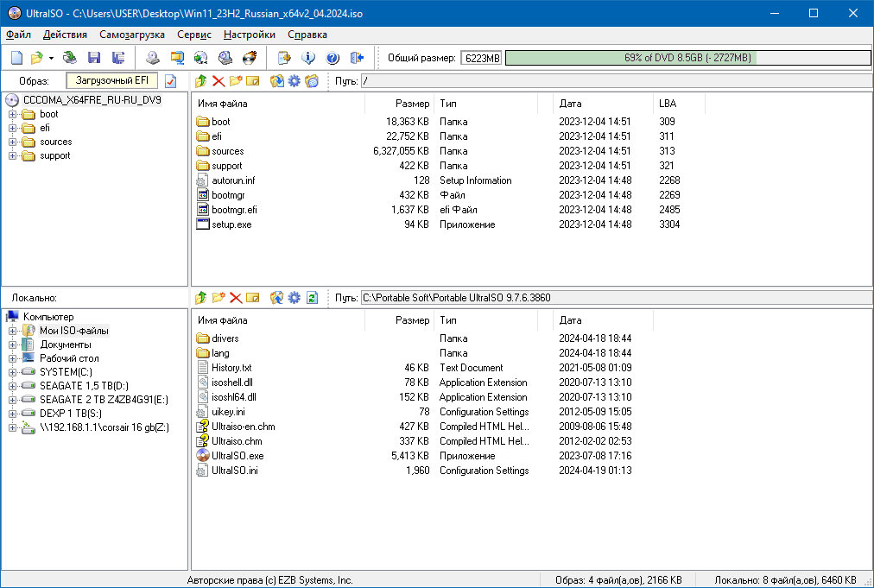Click the red X to delete selected file
This screenshot has width=874, height=588.
pyautogui.click(x=218, y=80)
